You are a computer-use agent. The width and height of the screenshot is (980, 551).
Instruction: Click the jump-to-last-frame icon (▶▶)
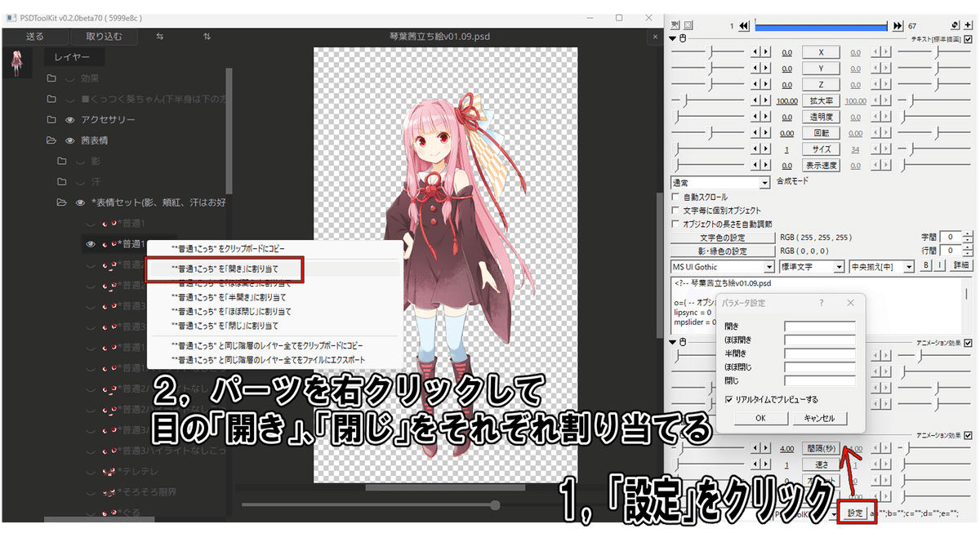click(897, 25)
